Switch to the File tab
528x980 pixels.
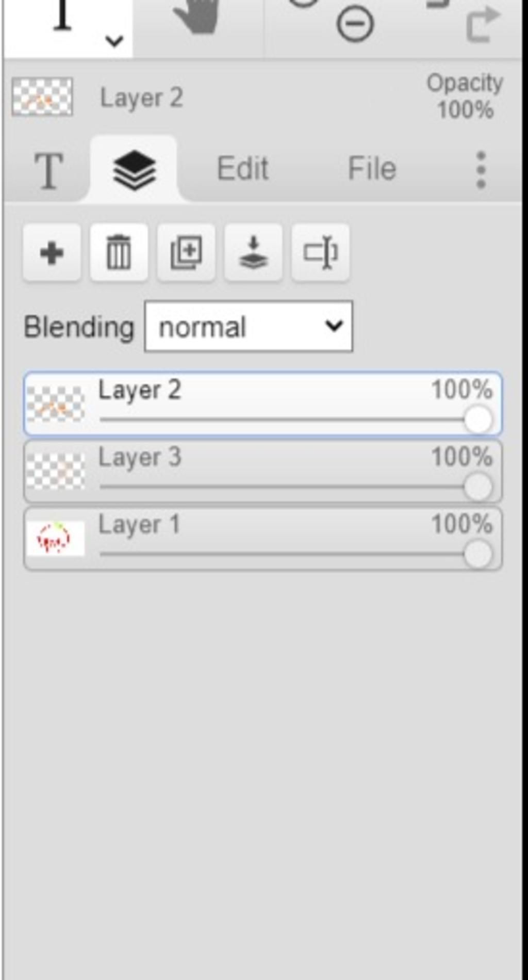click(372, 169)
